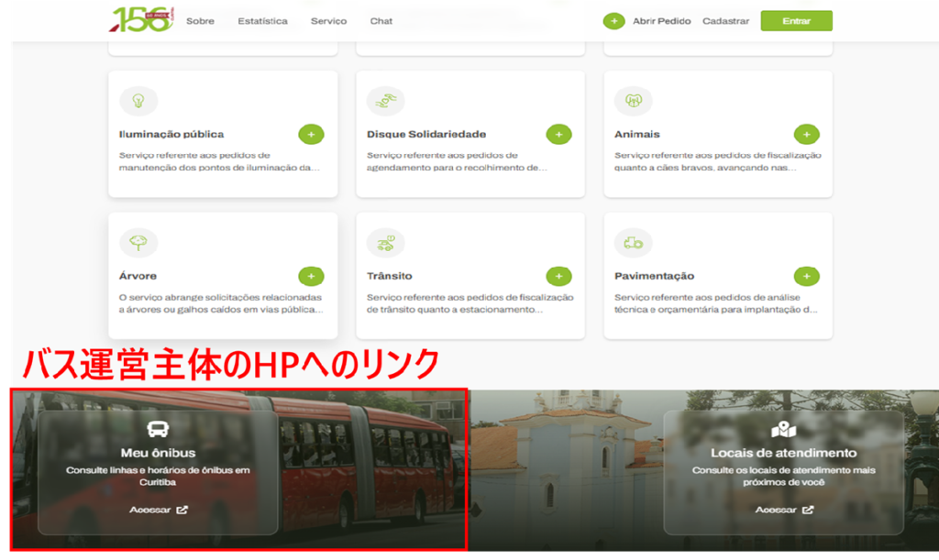Click the Trânsito car icon
Viewport: 939px width, 560px height.
[386, 243]
